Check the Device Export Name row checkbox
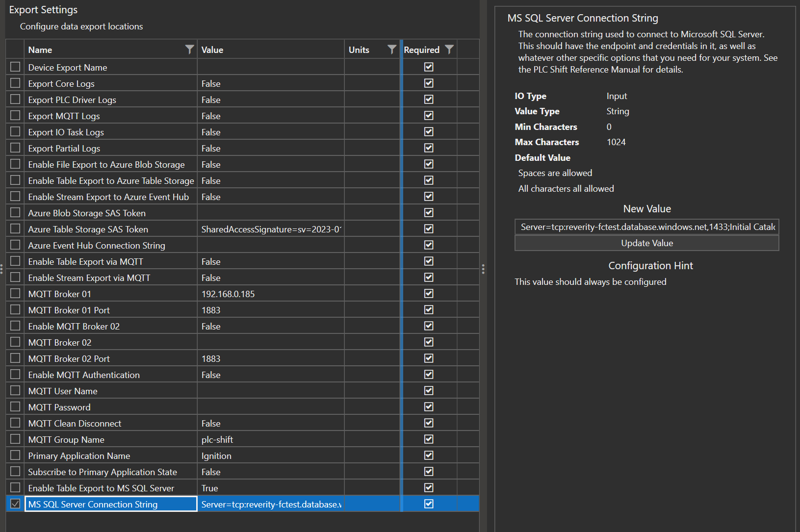The height and width of the screenshot is (532, 800). click(x=15, y=67)
